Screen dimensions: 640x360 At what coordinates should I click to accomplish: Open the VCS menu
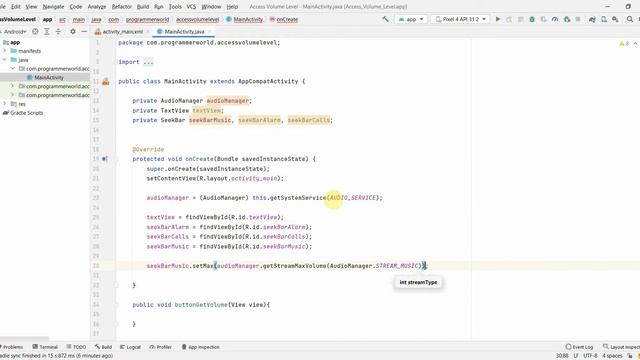[x=191, y=7]
